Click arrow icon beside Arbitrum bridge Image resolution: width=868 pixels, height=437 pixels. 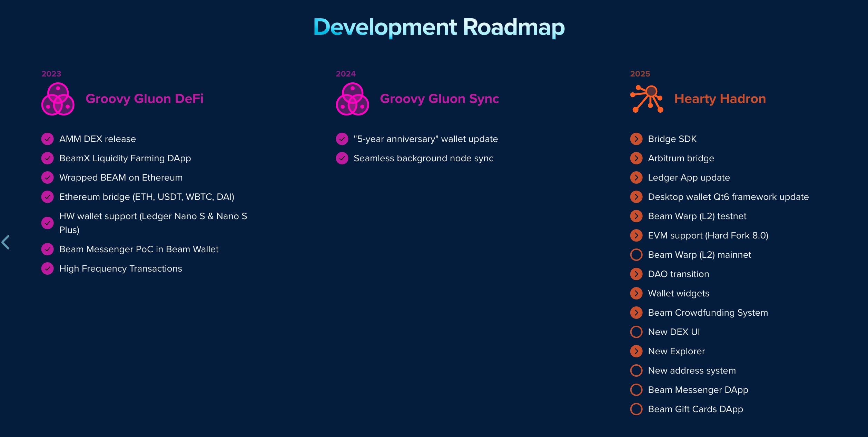point(637,158)
